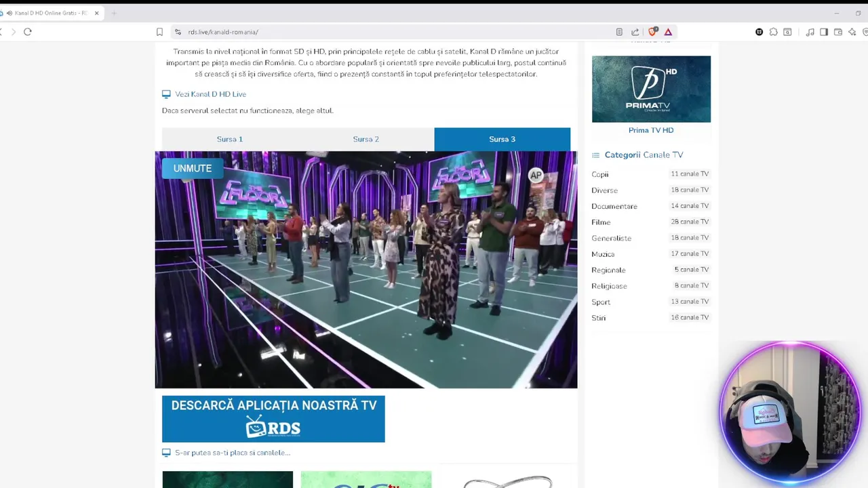Screen dimensions: 868x488
Task: Click the '16 canale TV' count
Action: tap(690, 317)
